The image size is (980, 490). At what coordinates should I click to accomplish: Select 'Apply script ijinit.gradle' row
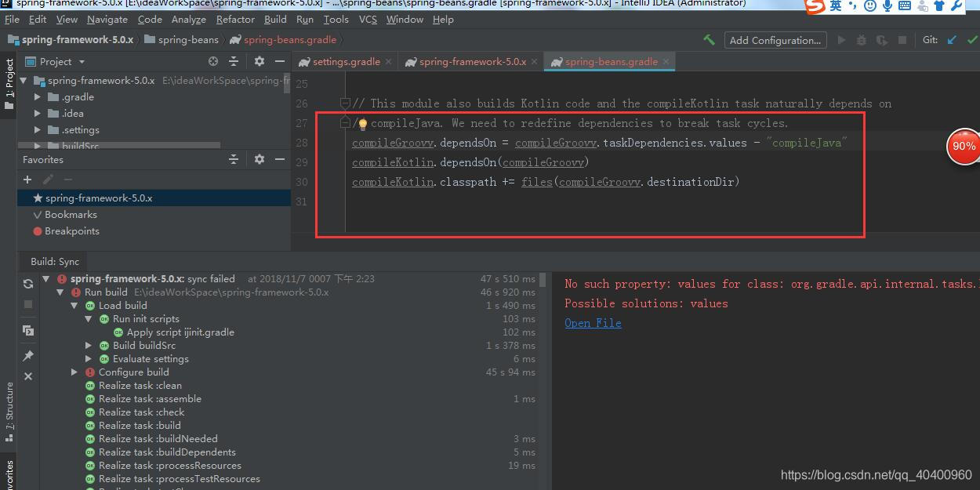point(180,332)
